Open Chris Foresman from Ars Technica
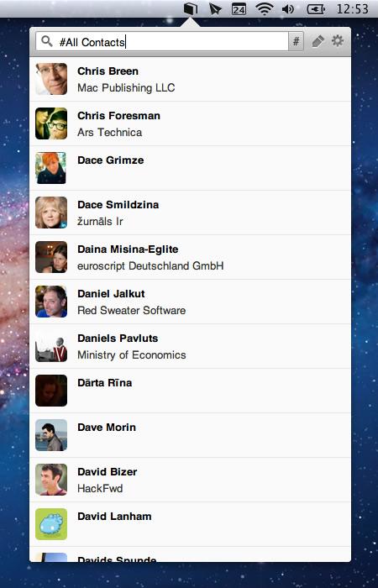378x588 pixels. 190,123
